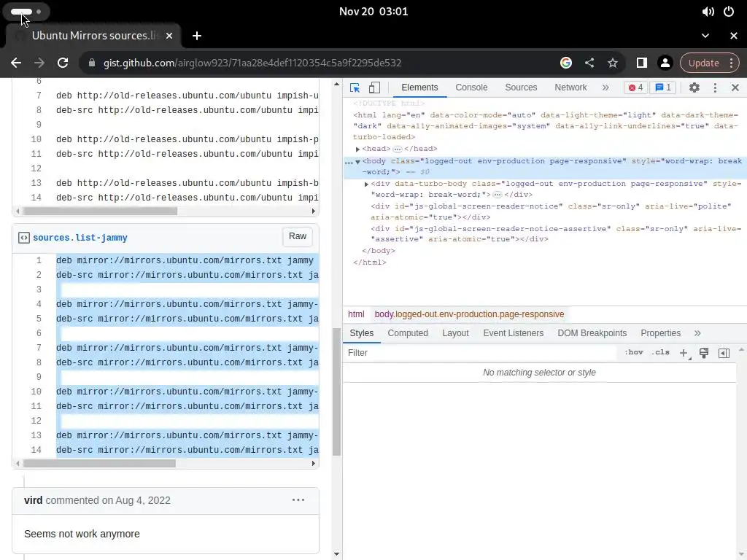747x560 pixels.
Task: Open the Nov 20 clock calendar
Action: tap(373, 12)
